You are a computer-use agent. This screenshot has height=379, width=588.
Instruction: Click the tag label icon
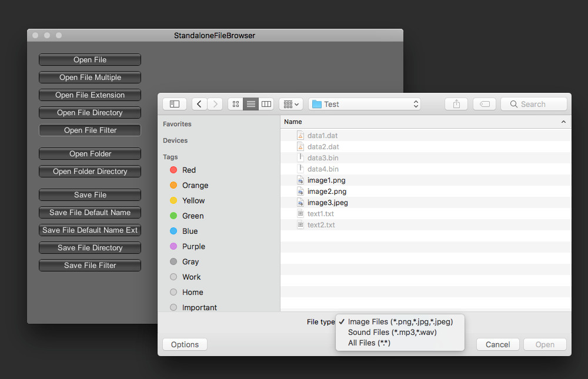pyautogui.click(x=485, y=103)
